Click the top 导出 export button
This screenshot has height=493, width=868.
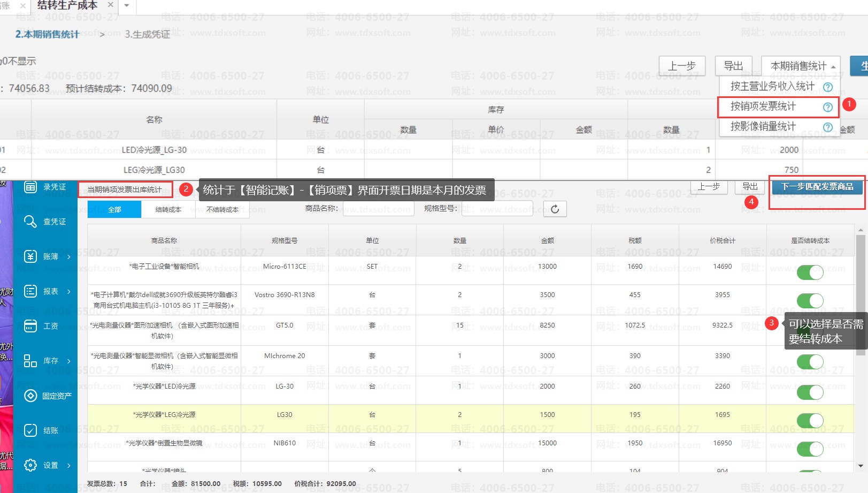(x=733, y=66)
